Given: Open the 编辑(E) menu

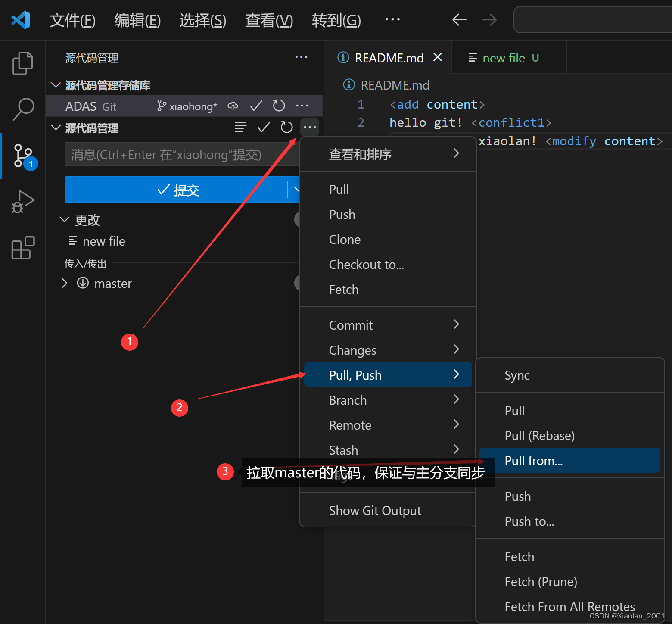Looking at the screenshot, I should [x=137, y=20].
